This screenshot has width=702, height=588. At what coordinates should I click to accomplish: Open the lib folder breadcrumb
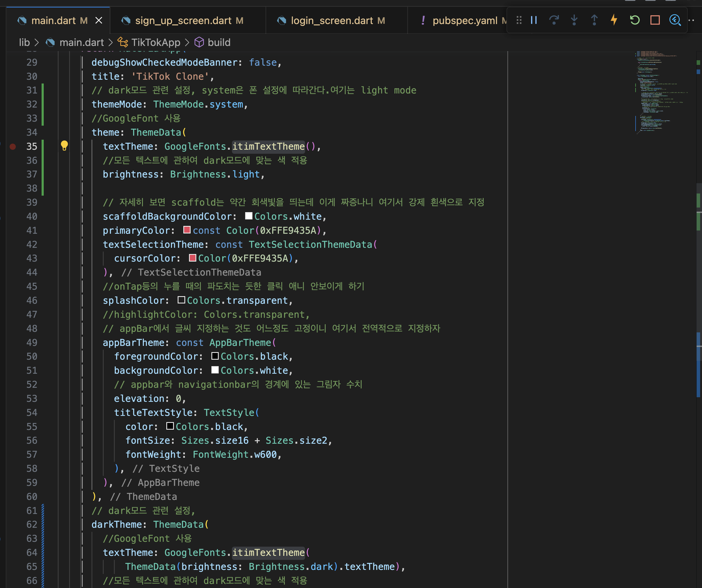tap(24, 42)
